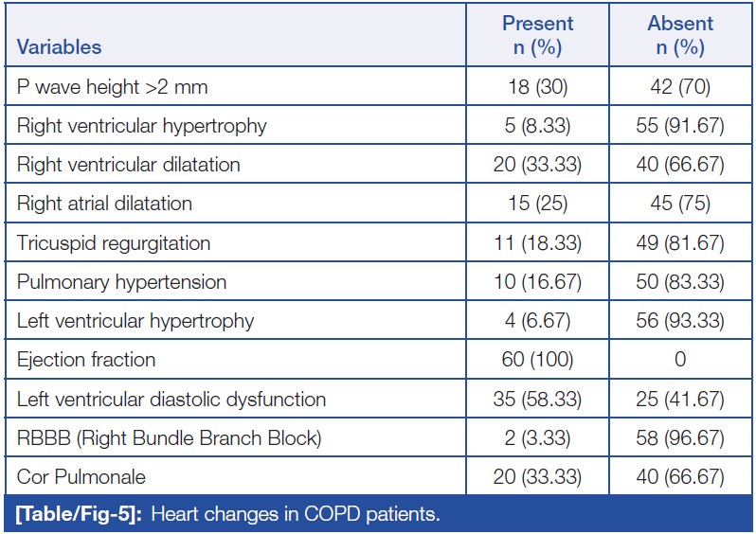756x534 pixels.
Task: Select the 35 (58.33) present value
Action: point(537,399)
